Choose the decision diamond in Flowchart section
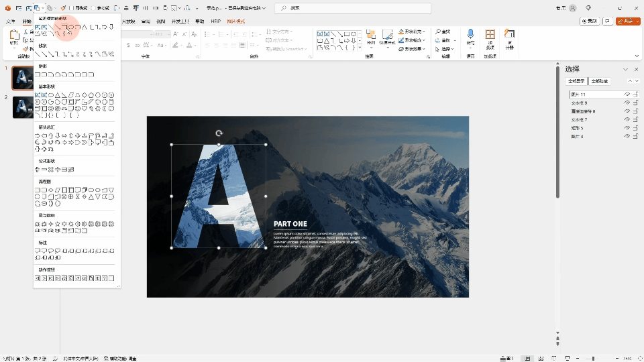This screenshot has width=644, height=362. [51, 190]
